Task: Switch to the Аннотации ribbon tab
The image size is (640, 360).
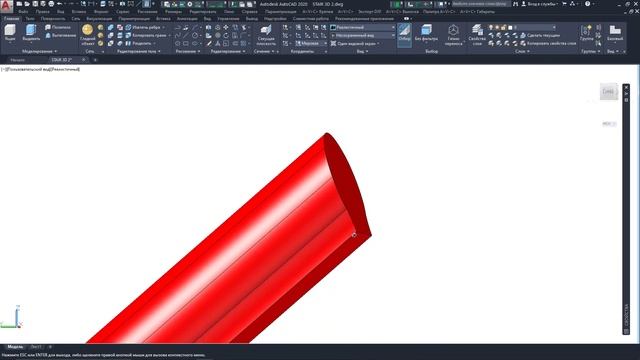Action: click(187, 19)
